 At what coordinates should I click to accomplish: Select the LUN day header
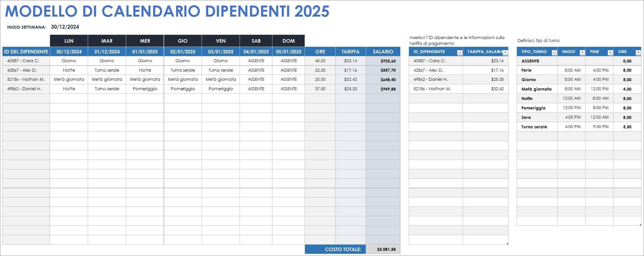(69, 41)
